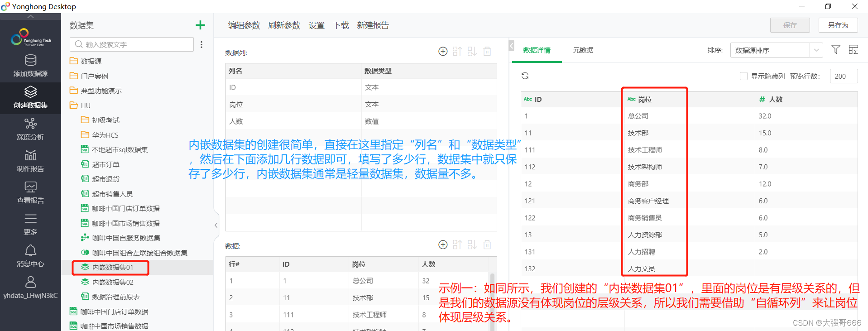This screenshot has height=331, width=868.
Task: Click 技术架构师 cell in preview
Action: pos(645,167)
